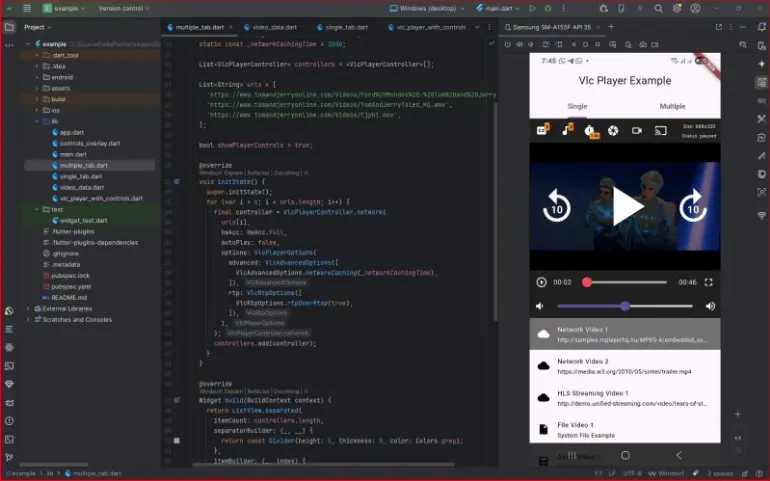Open the Git tool window icon
770x481 pixels.
point(9,457)
